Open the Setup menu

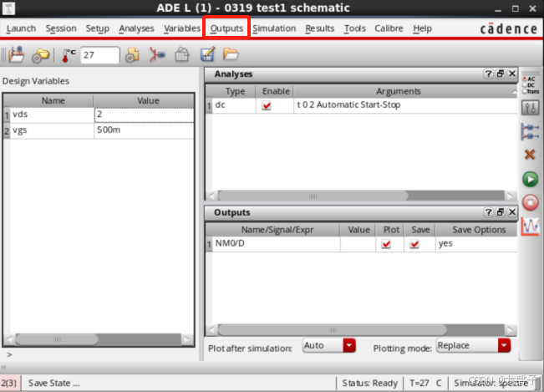98,28
